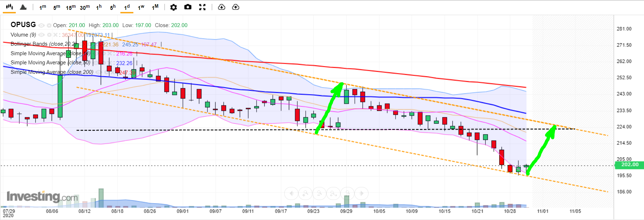Viewport: 644px width, 220px height.
Task: Enter fullscreen mode with expand icon
Action: pyautogui.click(x=202, y=7)
